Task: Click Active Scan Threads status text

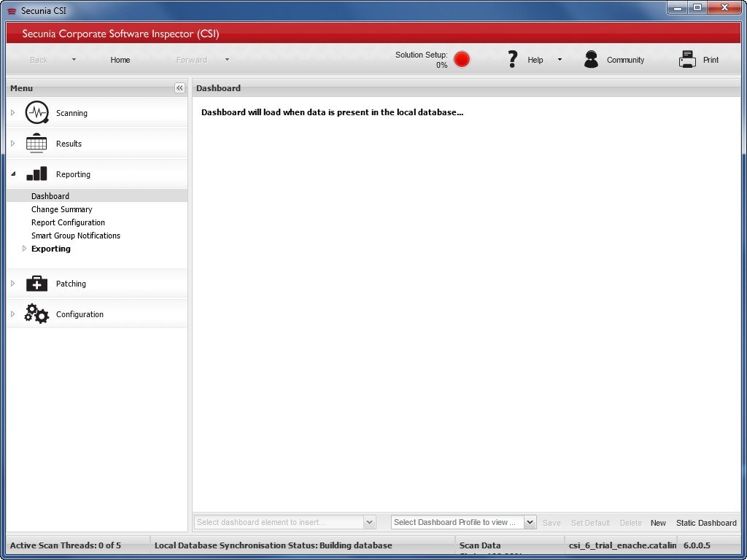Action: 65,545
